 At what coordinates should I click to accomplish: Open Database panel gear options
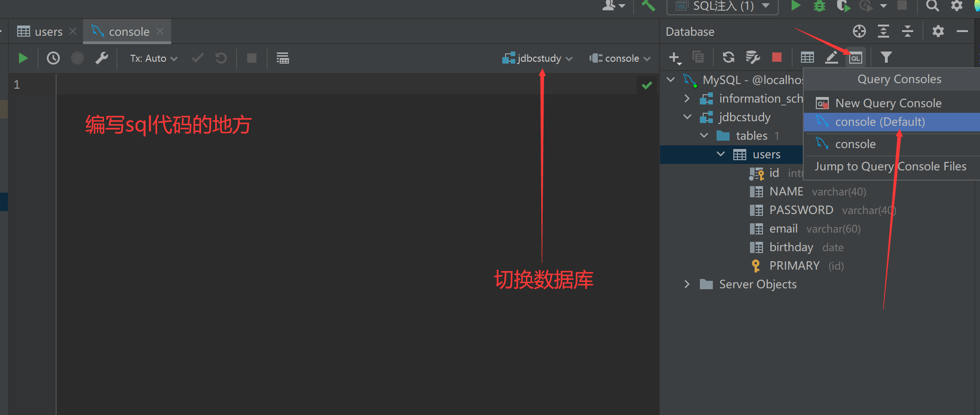[x=938, y=31]
